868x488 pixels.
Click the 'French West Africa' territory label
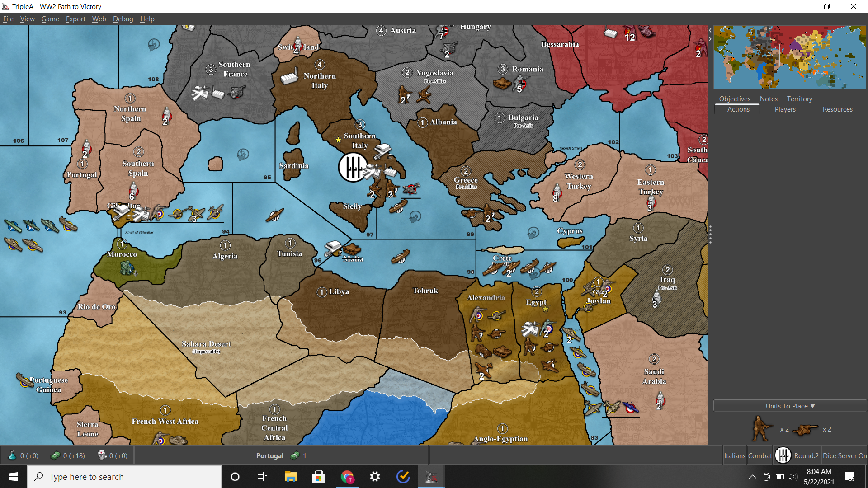click(x=165, y=421)
